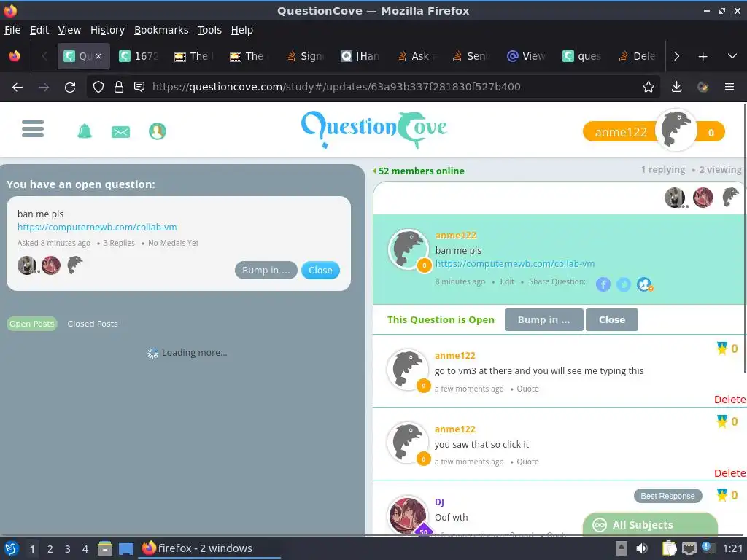Share question on Twitter
This screenshot has height=560, width=747.
[x=624, y=284]
